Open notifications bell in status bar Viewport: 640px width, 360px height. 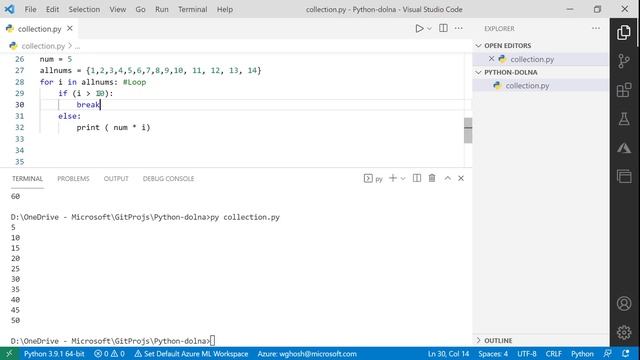(626, 353)
